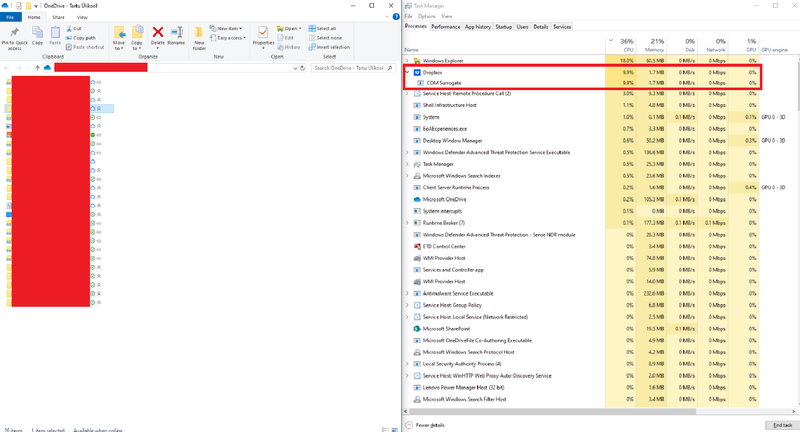
Task: Click Select all in the ribbon
Action: coord(330,28)
